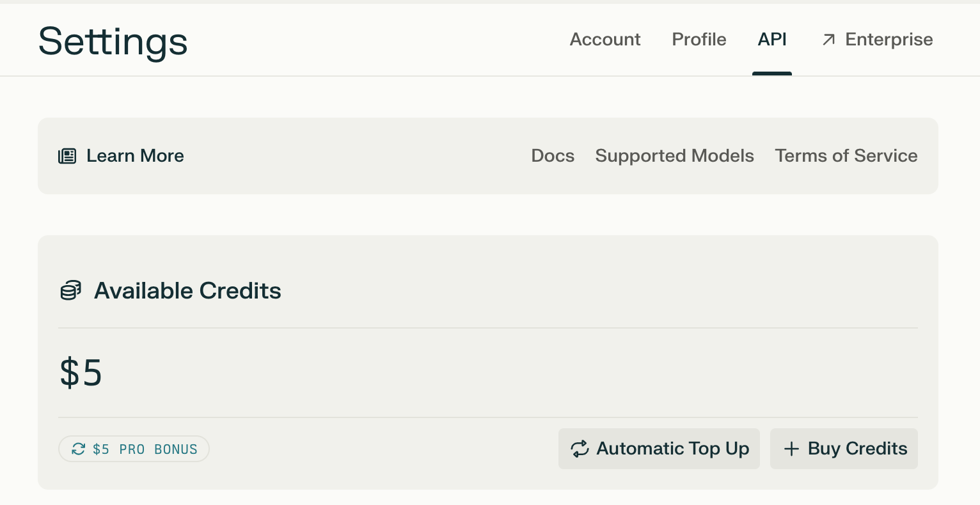Click the plus icon on Buy Credits
Viewport: 980px width, 505px height.
[x=791, y=449]
